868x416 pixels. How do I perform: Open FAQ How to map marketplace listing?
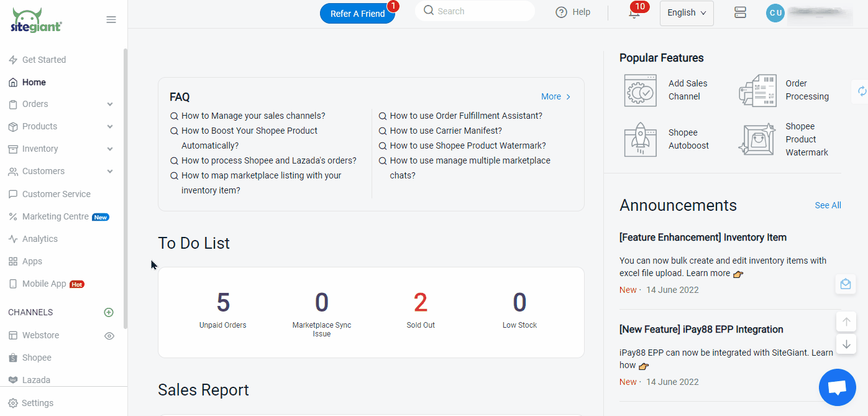[x=262, y=183]
